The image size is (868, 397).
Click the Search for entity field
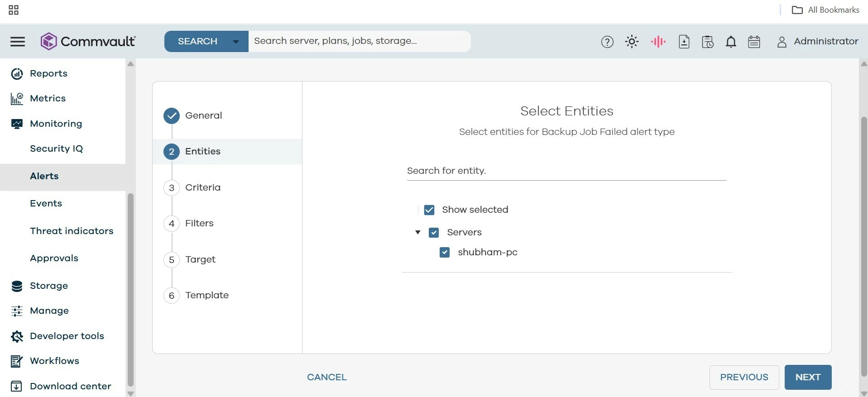(566, 171)
